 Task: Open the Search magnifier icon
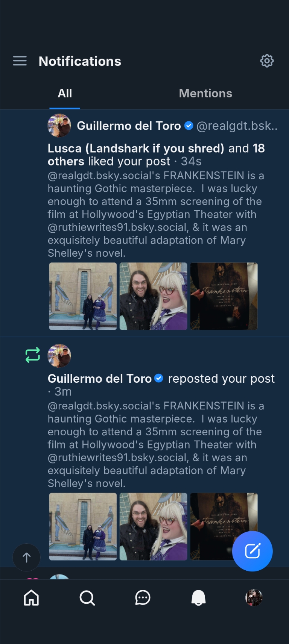[87, 597]
